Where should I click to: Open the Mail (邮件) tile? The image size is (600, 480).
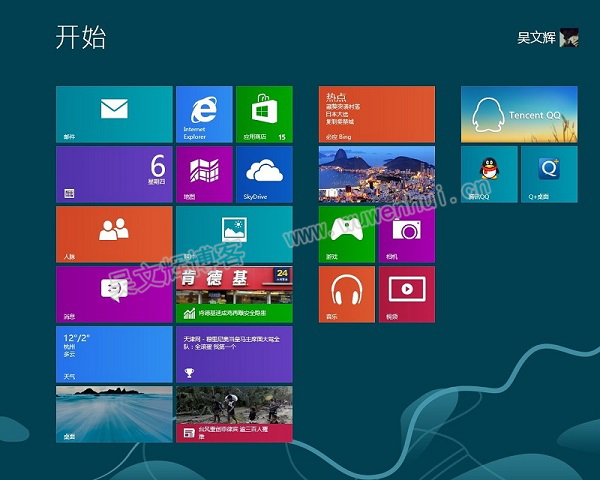click(114, 114)
